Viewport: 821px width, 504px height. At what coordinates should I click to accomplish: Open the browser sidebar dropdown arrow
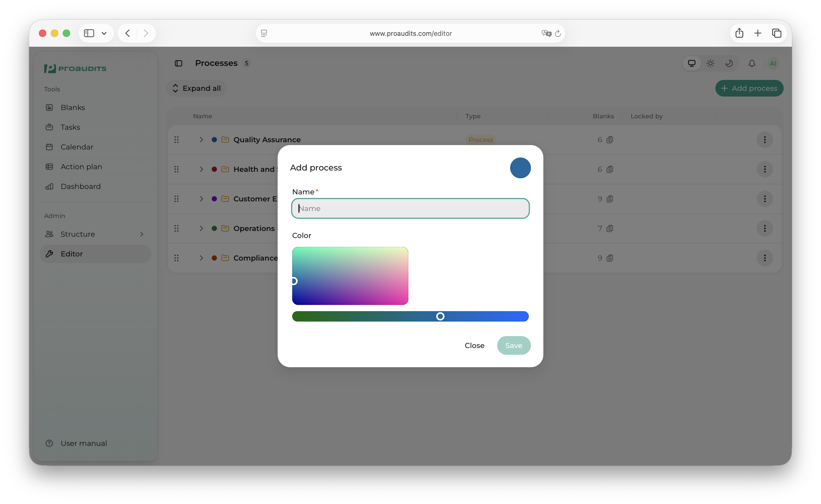pos(104,33)
